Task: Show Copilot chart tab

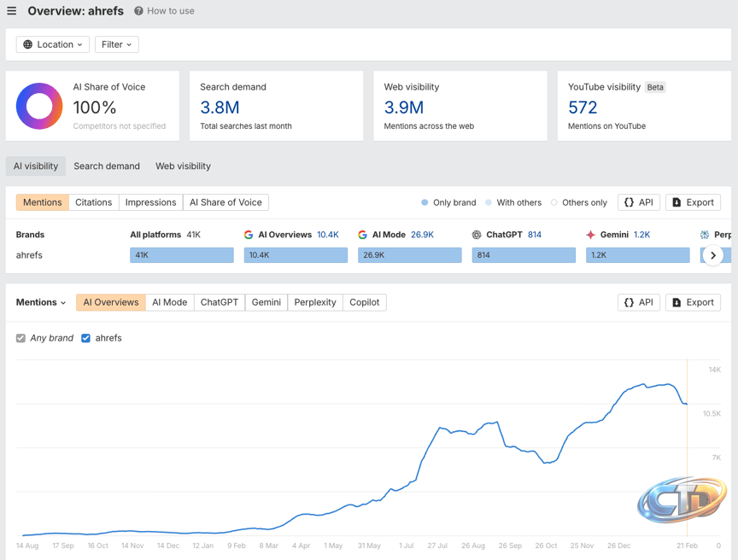Action: (x=364, y=302)
